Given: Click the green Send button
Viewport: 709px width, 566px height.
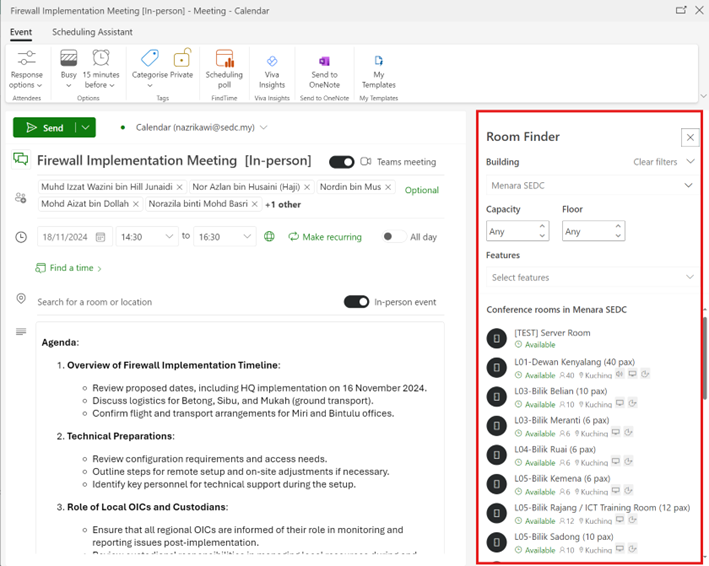Looking at the screenshot, I should point(45,128).
